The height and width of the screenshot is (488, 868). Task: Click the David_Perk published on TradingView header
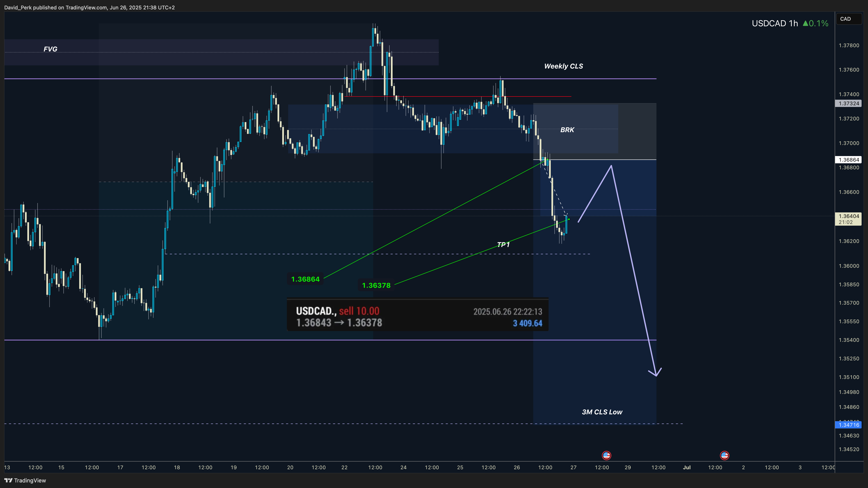(x=89, y=7)
